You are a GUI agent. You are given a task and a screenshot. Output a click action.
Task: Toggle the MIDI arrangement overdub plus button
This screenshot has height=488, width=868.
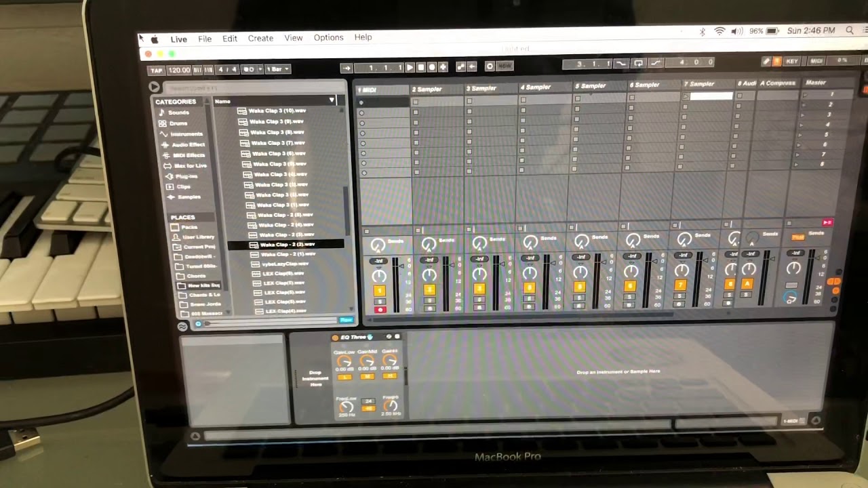tap(443, 67)
